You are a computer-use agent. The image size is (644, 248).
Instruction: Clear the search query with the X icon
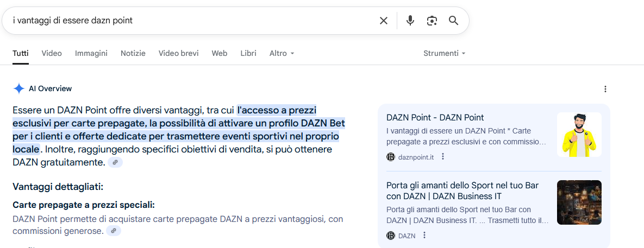coord(384,21)
